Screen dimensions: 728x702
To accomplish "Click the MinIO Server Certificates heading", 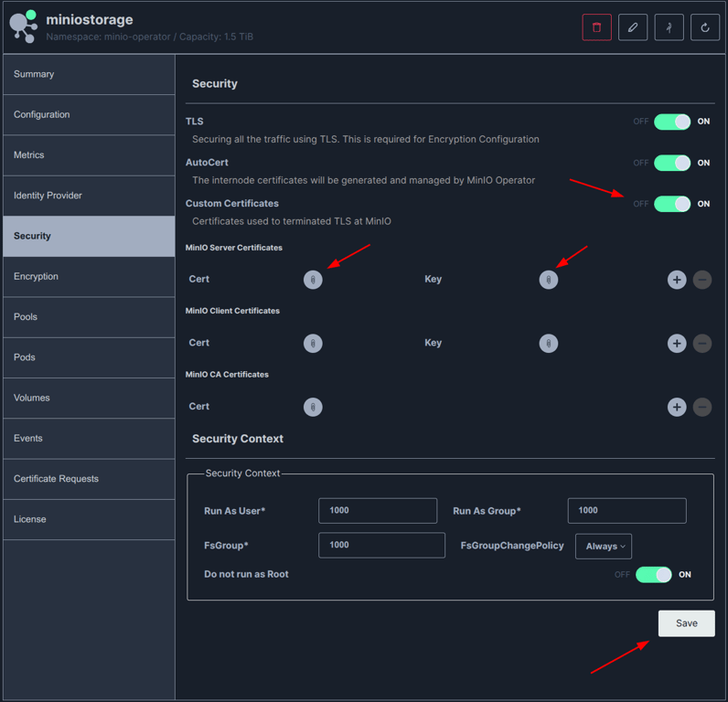I will coord(234,248).
